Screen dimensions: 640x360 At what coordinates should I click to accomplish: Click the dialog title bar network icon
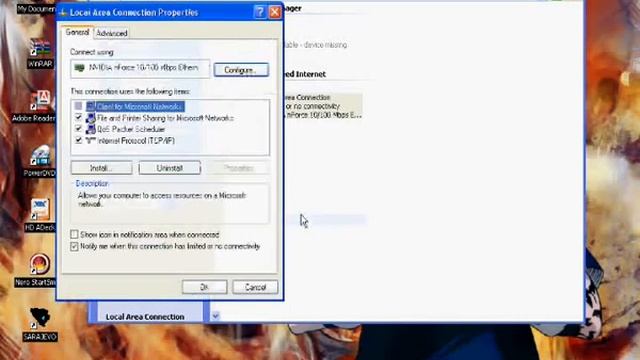click(63, 13)
